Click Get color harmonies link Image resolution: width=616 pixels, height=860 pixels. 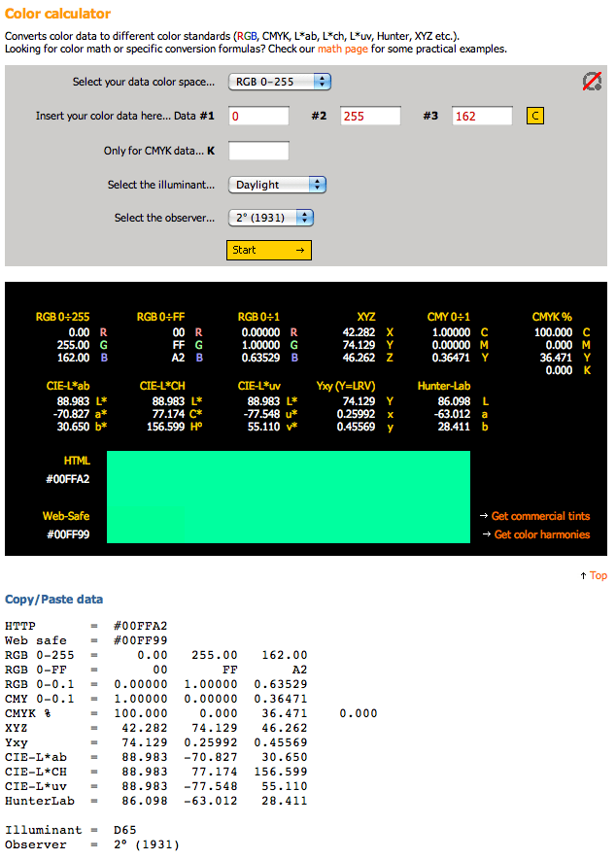542,534
